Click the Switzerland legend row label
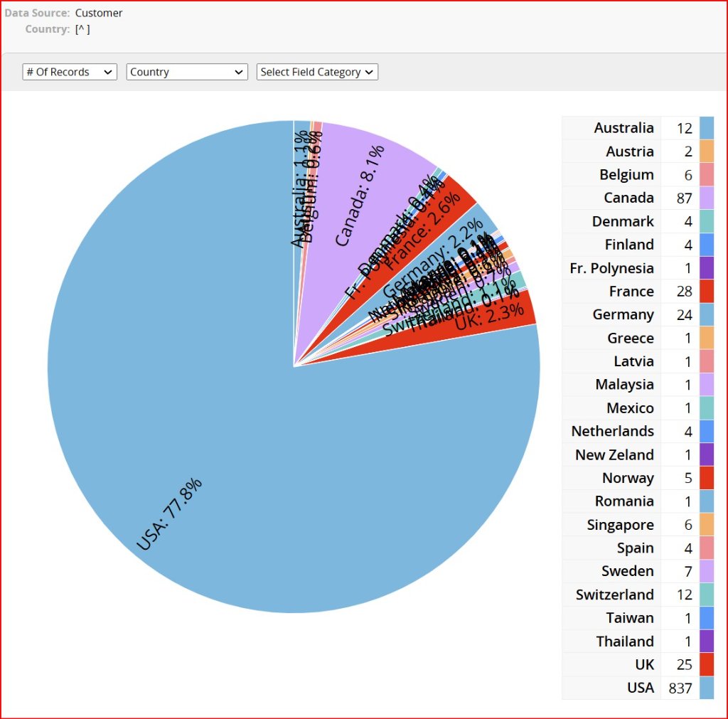 tap(614, 595)
